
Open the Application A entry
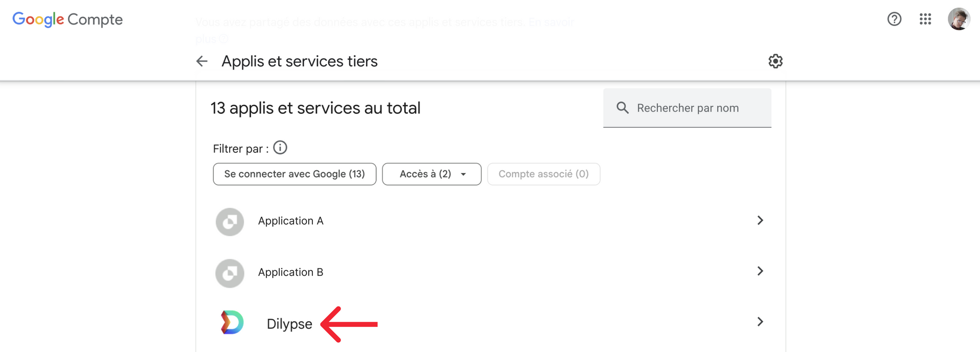491,221
